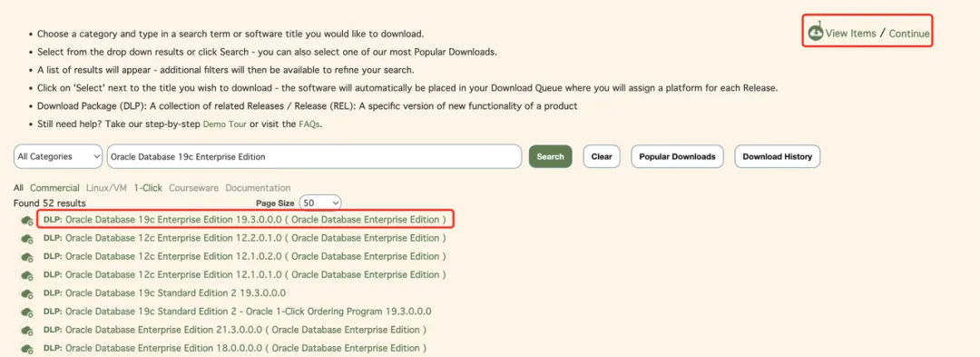
Task: Select the Documentation filter tab
Action: pos(258,187)
